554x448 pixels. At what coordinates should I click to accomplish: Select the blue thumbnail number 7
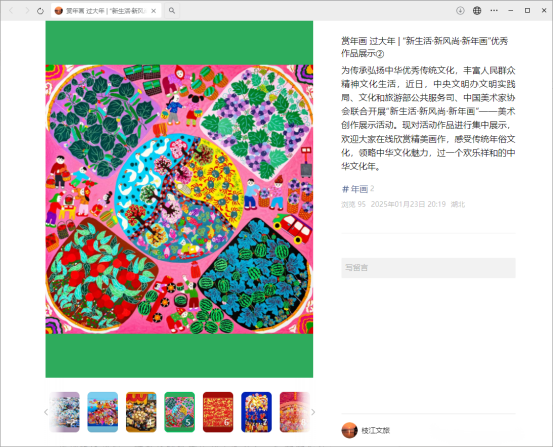256,412
